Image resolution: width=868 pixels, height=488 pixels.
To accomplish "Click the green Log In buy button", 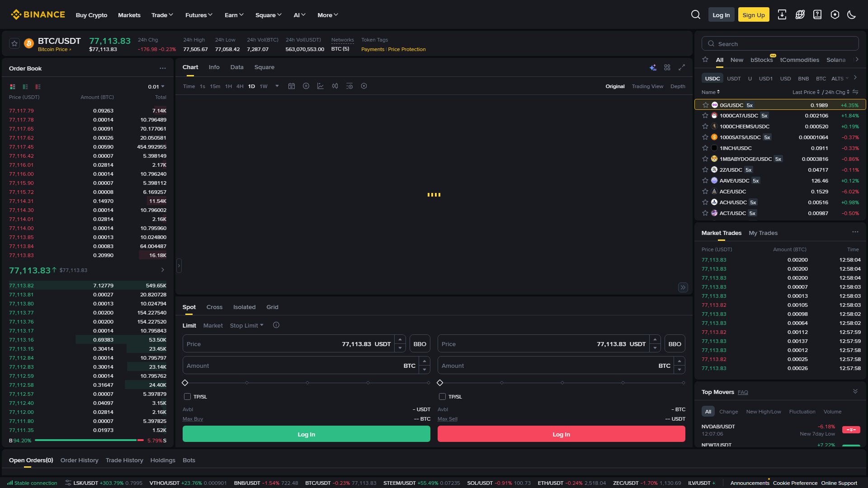I will tap(307, 434).
